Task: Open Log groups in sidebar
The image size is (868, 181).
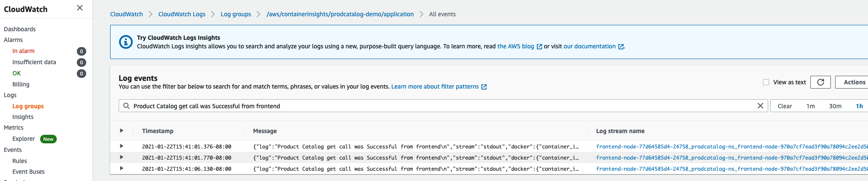Action: [x=28, y=106]
